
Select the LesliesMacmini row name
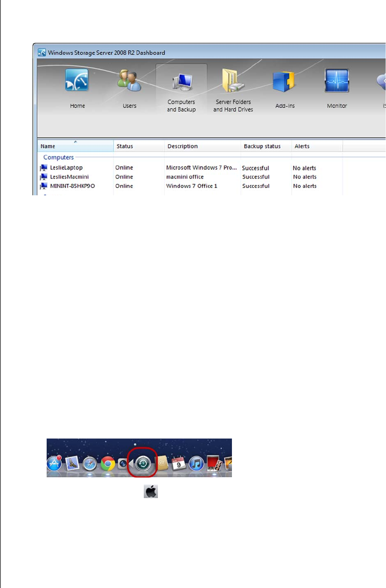(x=69, y=177)
